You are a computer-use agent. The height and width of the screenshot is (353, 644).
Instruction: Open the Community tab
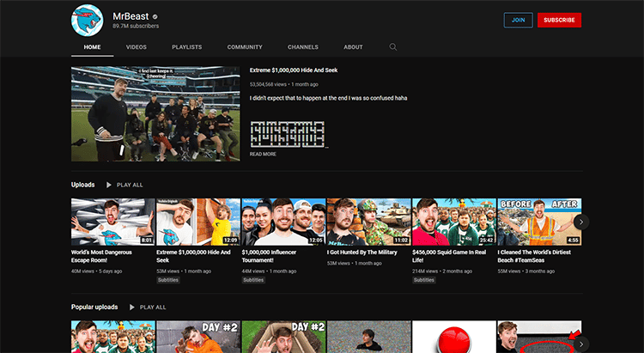click(245, 47)
